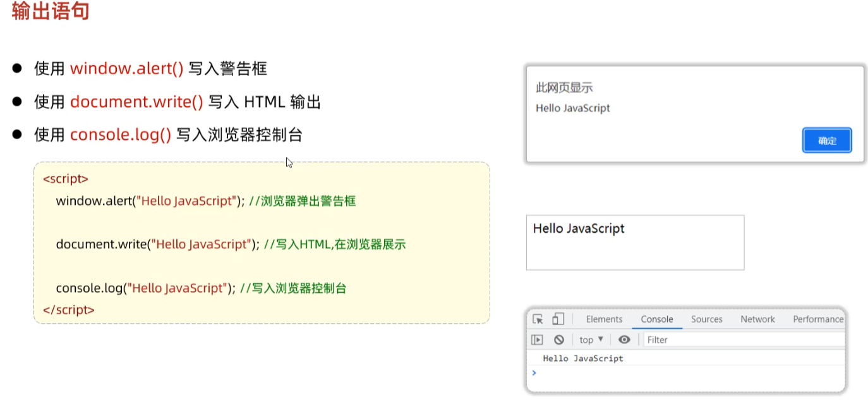This screenshot has height=418, width=868.
Task: Focus the console Filter input field
Action: coord(744,340)
